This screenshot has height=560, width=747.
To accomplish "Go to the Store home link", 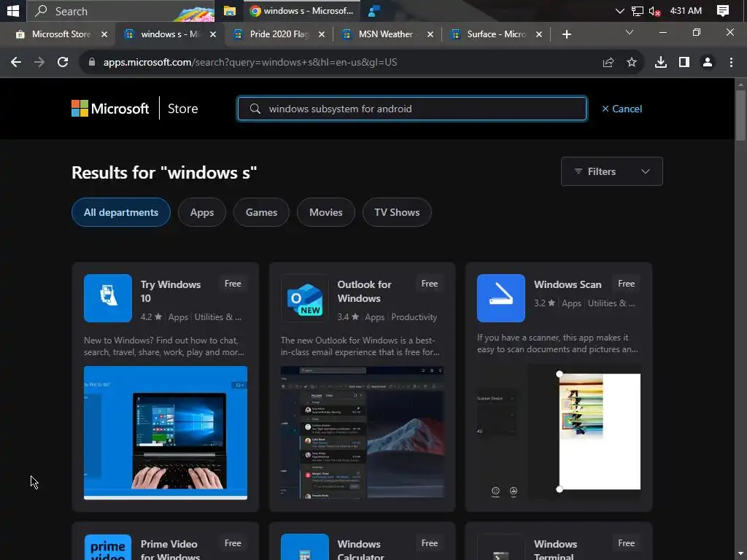I will point(182,109).
